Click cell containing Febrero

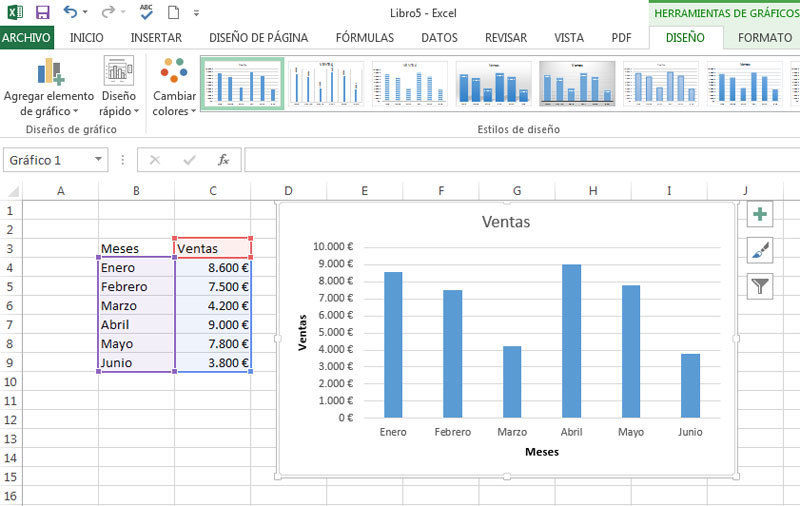136,287
